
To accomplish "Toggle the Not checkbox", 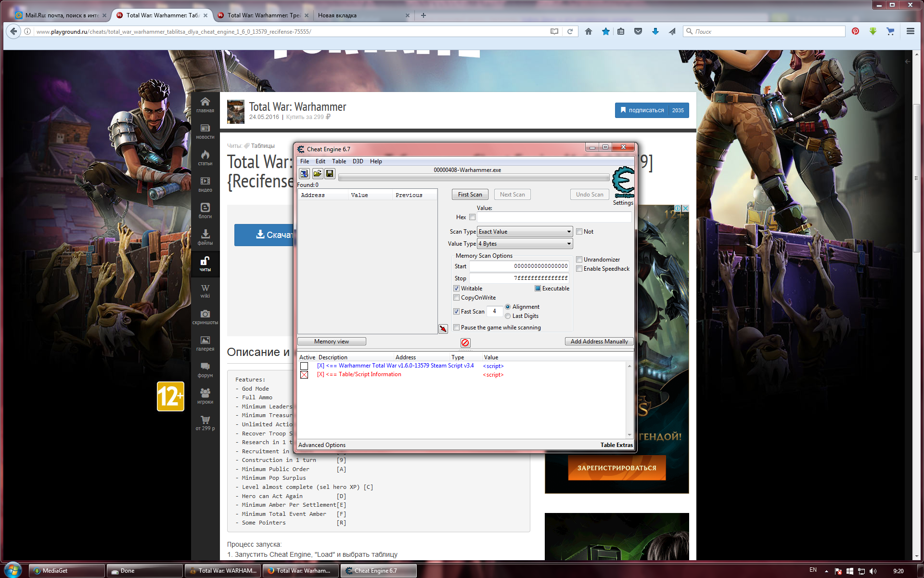I will [579, 232].
